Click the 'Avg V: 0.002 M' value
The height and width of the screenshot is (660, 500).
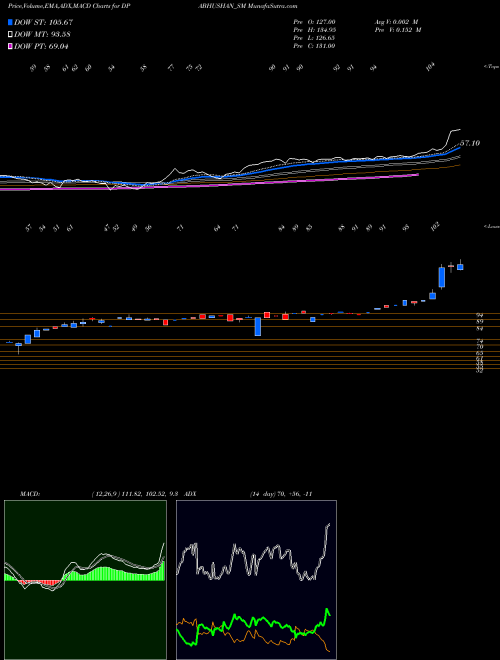398,22
